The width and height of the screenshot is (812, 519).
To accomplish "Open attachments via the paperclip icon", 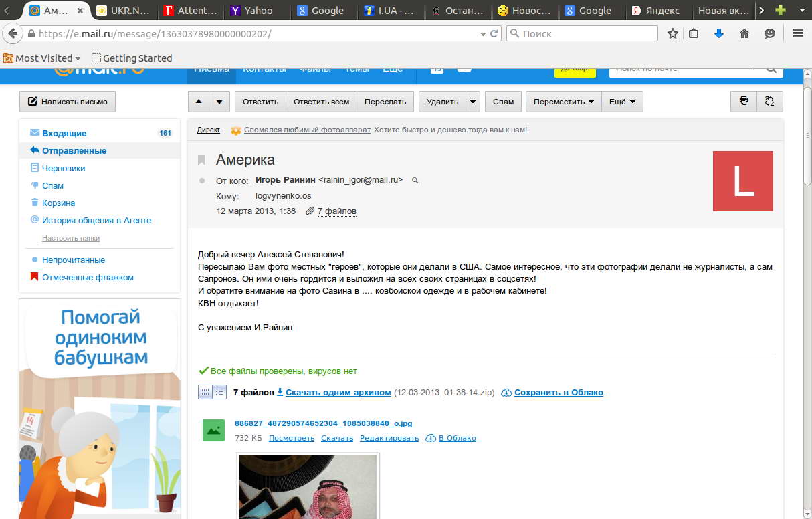I will pyautogui.click(x=309, y=211).
